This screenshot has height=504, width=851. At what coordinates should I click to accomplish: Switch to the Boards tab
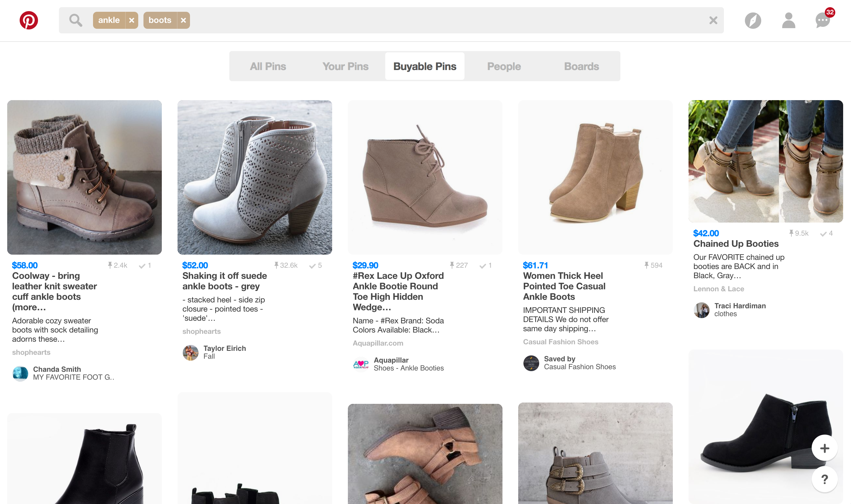point(581,66)
